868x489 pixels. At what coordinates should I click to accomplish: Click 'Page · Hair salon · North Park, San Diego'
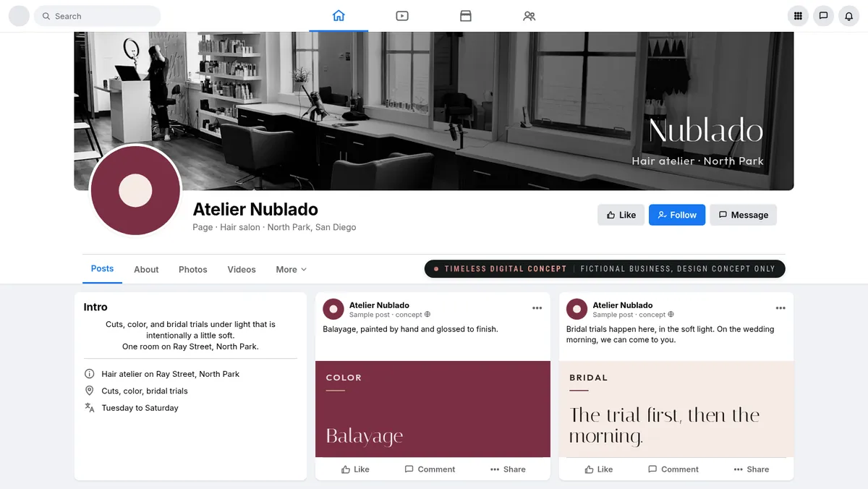point(274,227)
